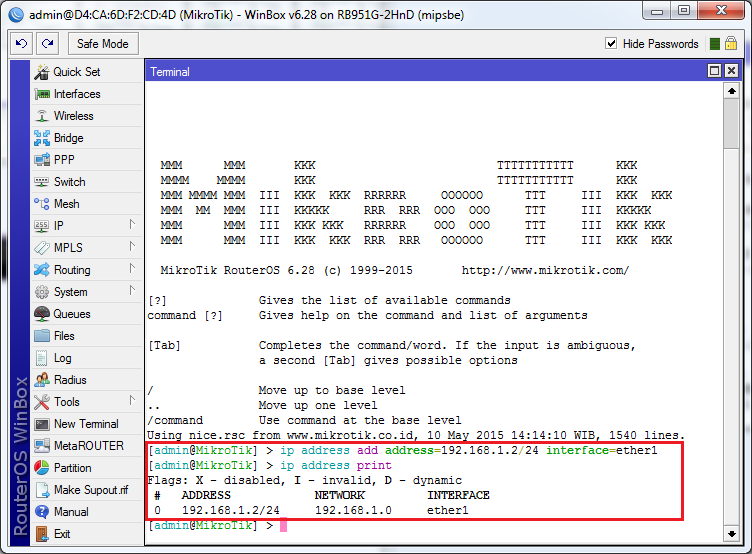The image size is (752, 554).
Task: Open the Wireless antenna icon
Action: 42,116
